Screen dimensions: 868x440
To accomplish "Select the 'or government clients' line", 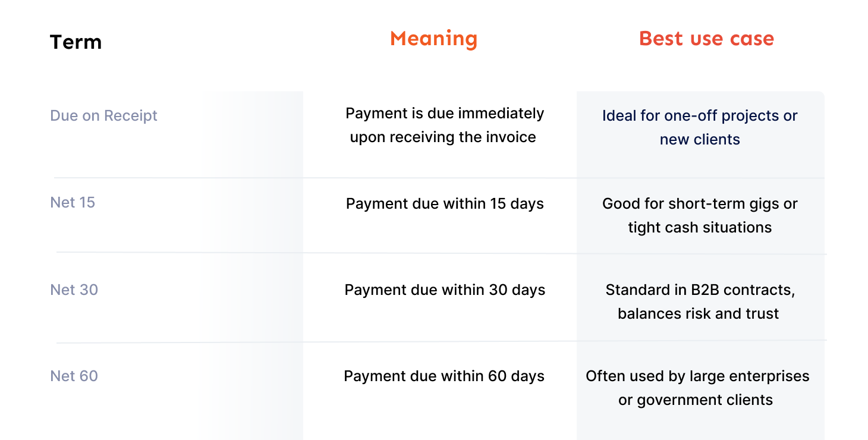I will pyautogui.click(x=696, y=400).
